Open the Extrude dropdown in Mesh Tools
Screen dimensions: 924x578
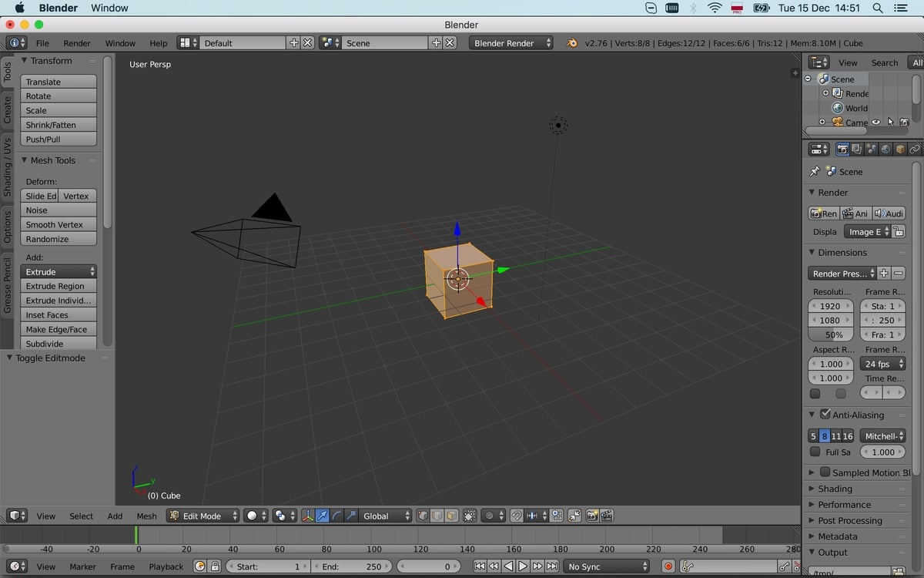tap(59, 271)
